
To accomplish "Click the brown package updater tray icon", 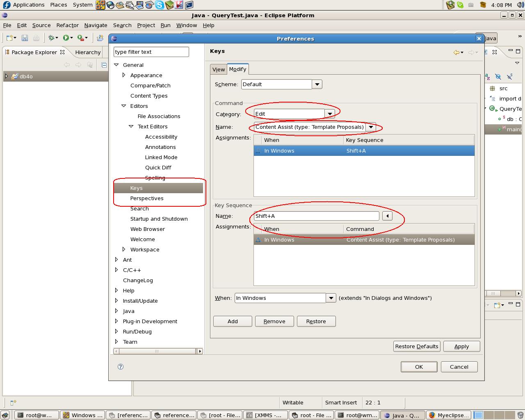I will point(483,5).
